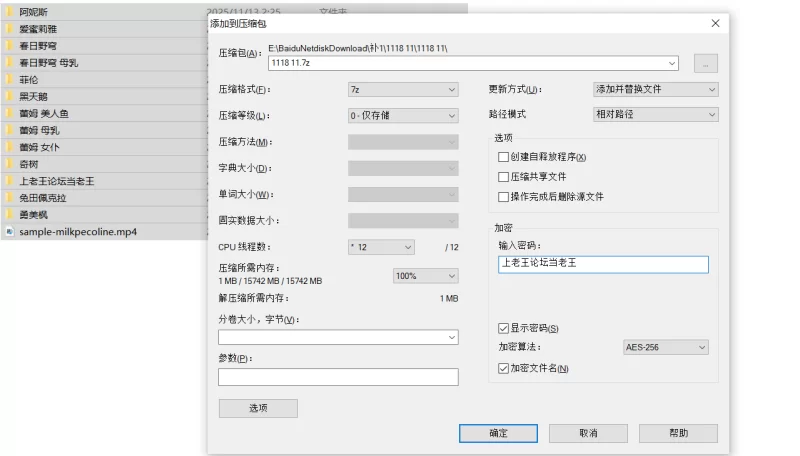
Task: Enable 创建自释放程序 checkbox
Action: point(503,157)
